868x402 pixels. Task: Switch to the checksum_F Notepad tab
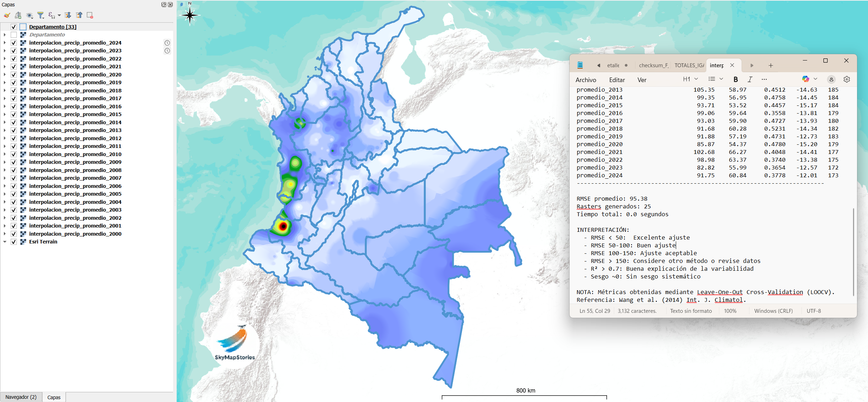[653, 65]
